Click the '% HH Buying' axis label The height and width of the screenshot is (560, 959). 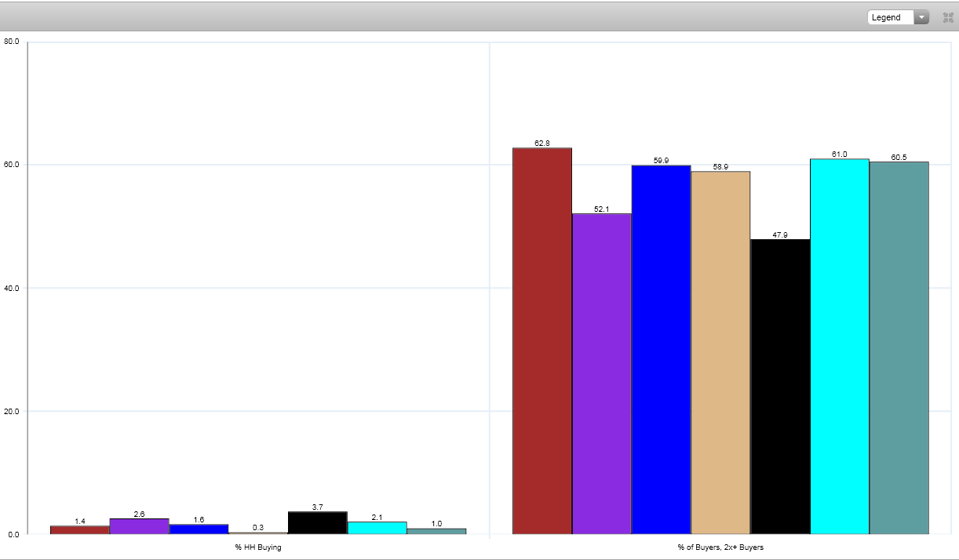pyautogui.click(x=257, y=547)
